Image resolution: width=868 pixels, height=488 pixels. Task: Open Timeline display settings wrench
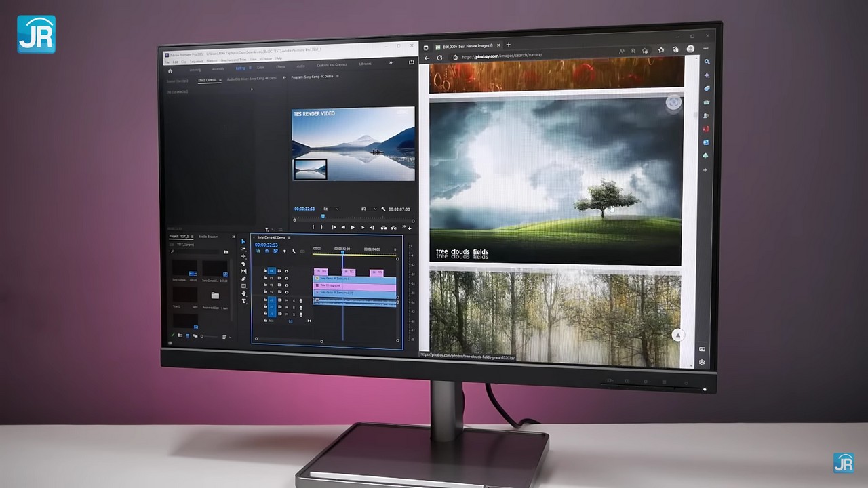(294, 251)
